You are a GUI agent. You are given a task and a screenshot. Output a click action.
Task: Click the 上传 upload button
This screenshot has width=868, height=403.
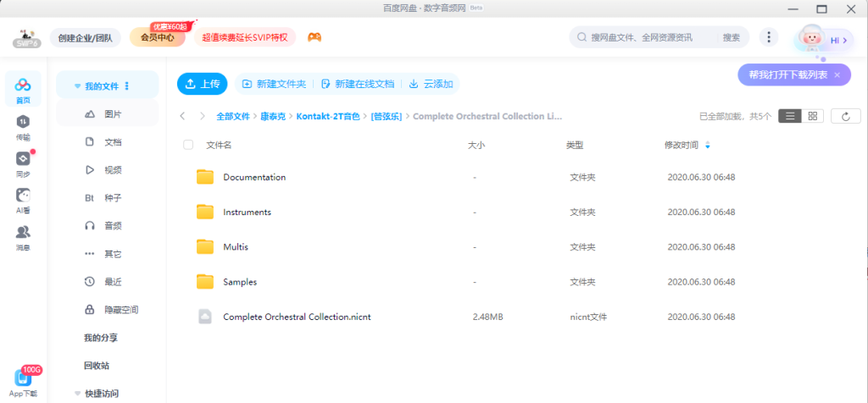tap(203, 84)
